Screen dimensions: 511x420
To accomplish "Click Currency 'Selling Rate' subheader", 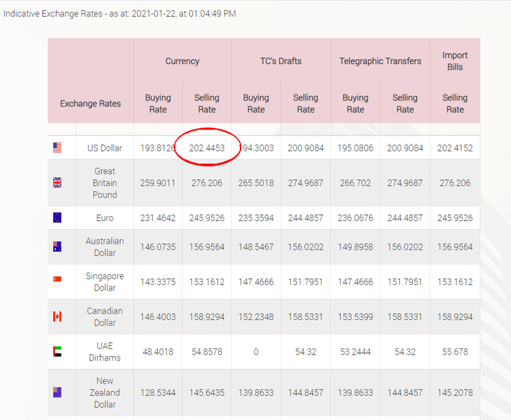I will pos(206,104).
